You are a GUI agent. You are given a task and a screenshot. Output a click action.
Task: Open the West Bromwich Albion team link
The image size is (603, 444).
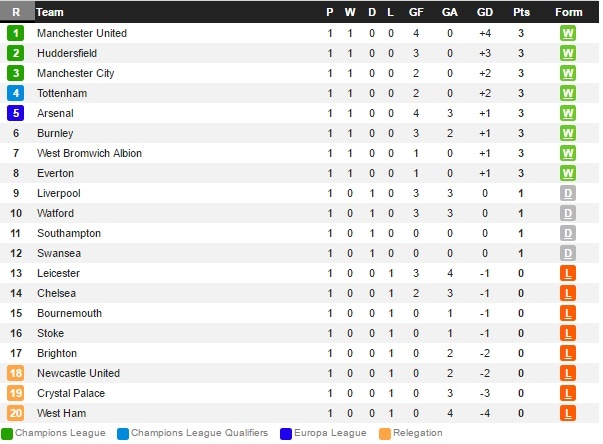pos(89,153)
